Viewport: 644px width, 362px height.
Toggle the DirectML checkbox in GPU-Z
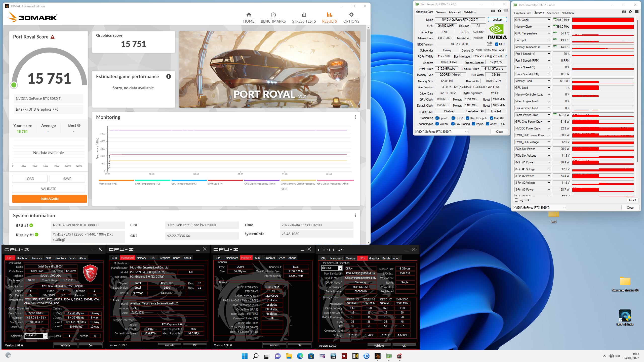coord(492,118)
